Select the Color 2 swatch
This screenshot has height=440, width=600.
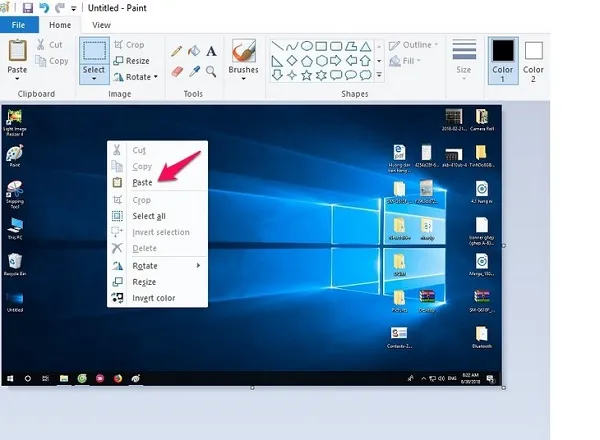533,58
